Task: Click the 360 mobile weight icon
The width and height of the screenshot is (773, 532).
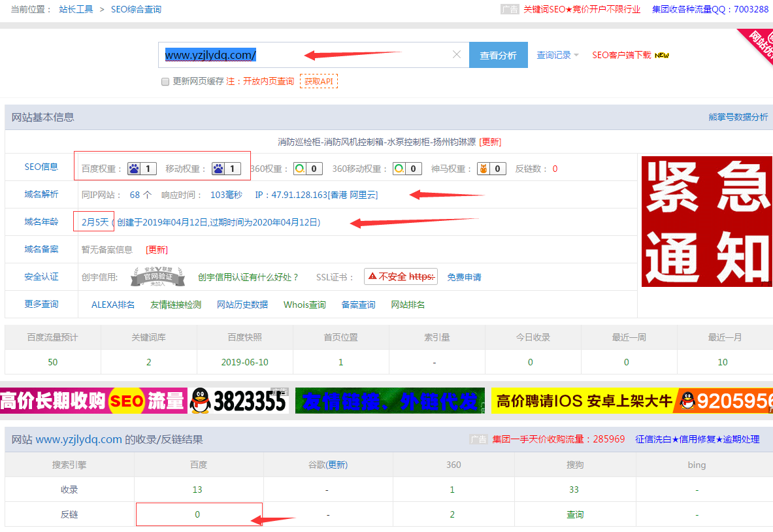Action: pyautogui.click(x=399, y=169)
